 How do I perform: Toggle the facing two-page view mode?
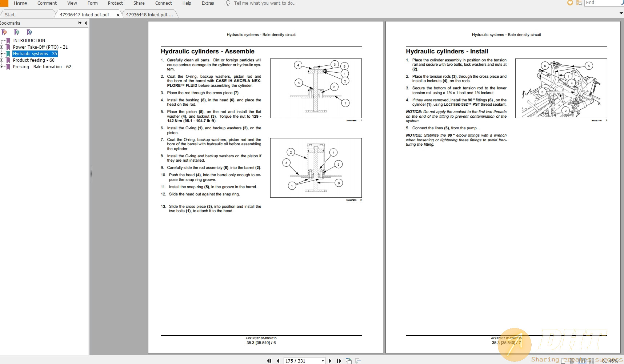pos(582,360)
